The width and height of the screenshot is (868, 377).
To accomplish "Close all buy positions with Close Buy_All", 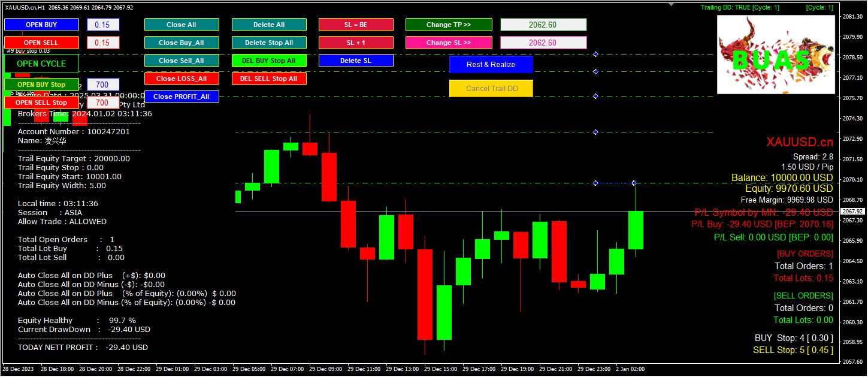I will pyautogui.click(x=182, y=43).
